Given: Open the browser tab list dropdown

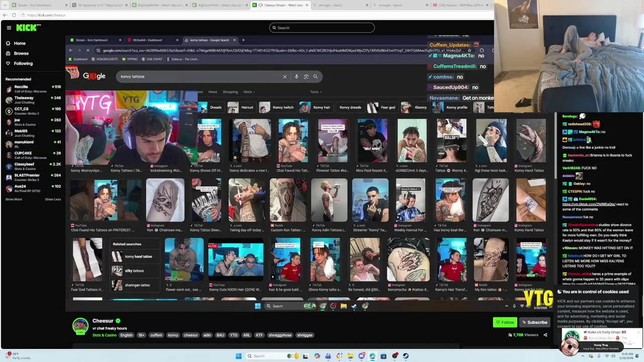Looking at the screenshot, I should (4, 5).
